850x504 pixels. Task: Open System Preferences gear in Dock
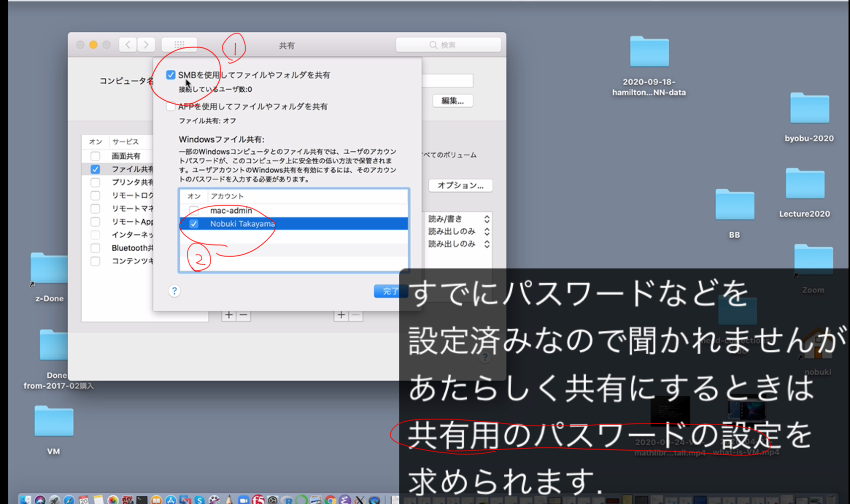(x=273, y=500)
